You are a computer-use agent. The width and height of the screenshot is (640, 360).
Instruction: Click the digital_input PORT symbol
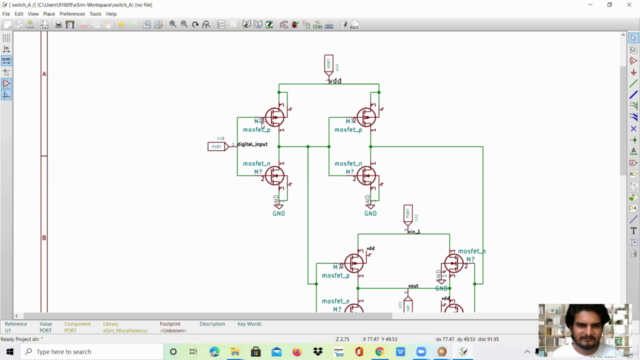click(x=218, y=147)
